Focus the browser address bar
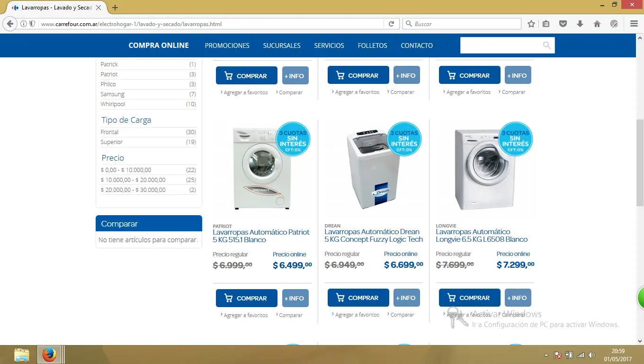 [x=211, y=24]
